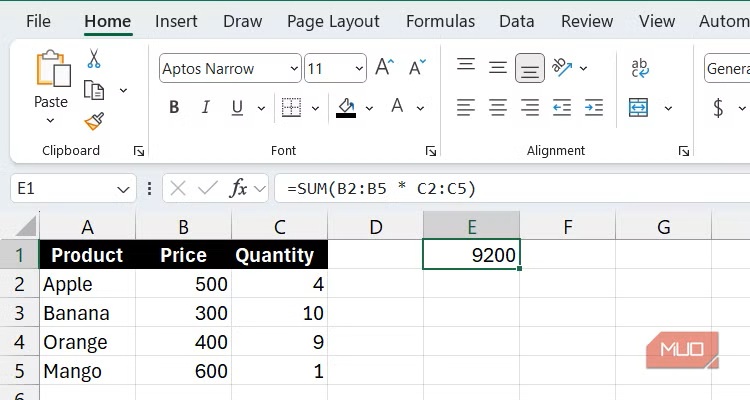The width and height of the screenshot is (750, 400).
Task: Toggle Bold formatting
Action: 174,107
